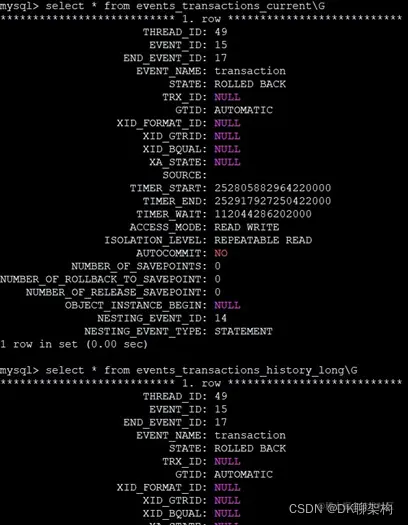Select the TIMER_END value 252917927250422000
Viewport: 408px width, 525px height.
[x=273, y=201]
